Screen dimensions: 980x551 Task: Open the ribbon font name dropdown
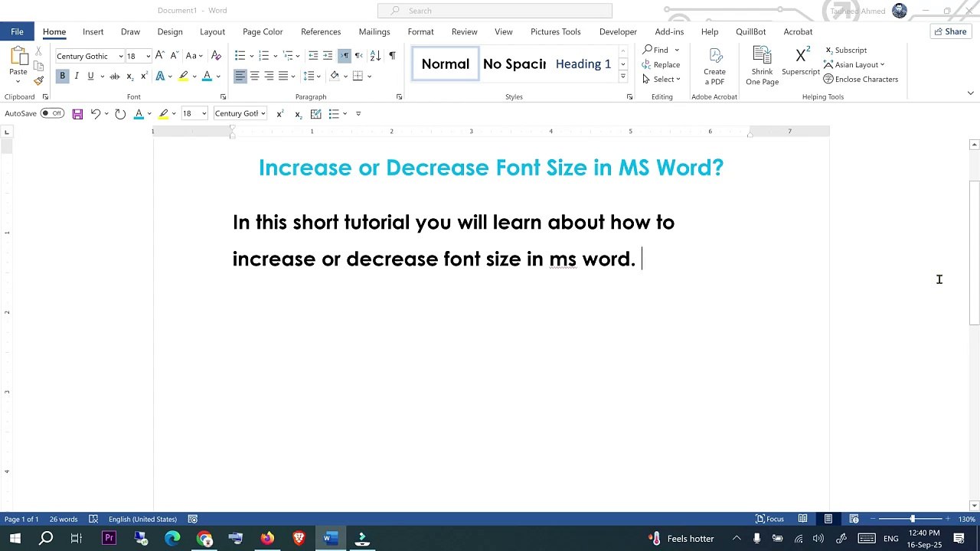click(120, 57)
